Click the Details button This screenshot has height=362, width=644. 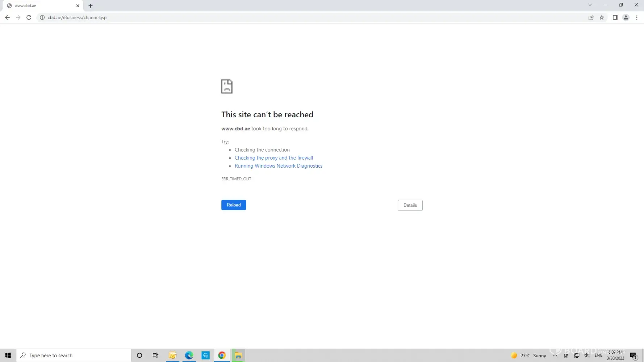pos(410,205)
